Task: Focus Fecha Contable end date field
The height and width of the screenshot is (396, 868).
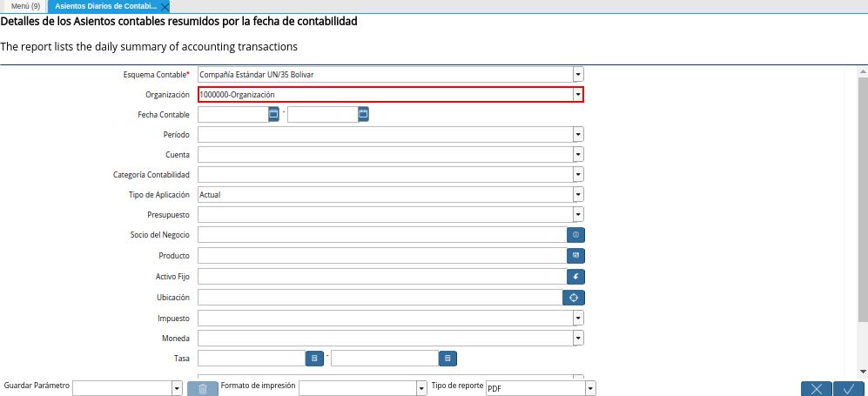Action: click(323, 115)
